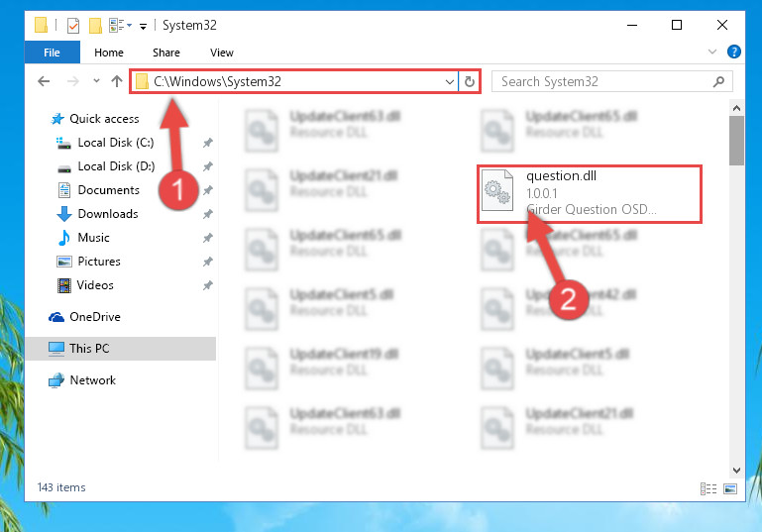
Task: Click the Properties quick access icon
Action: pyautogui.click(x=73, y=26)
